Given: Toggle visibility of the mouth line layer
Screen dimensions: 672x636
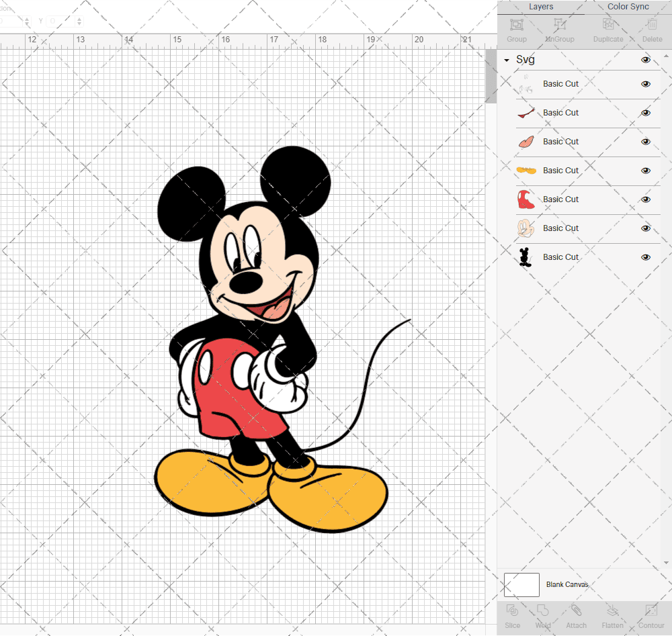Looking at the screenshot, I should click(645, 113).
